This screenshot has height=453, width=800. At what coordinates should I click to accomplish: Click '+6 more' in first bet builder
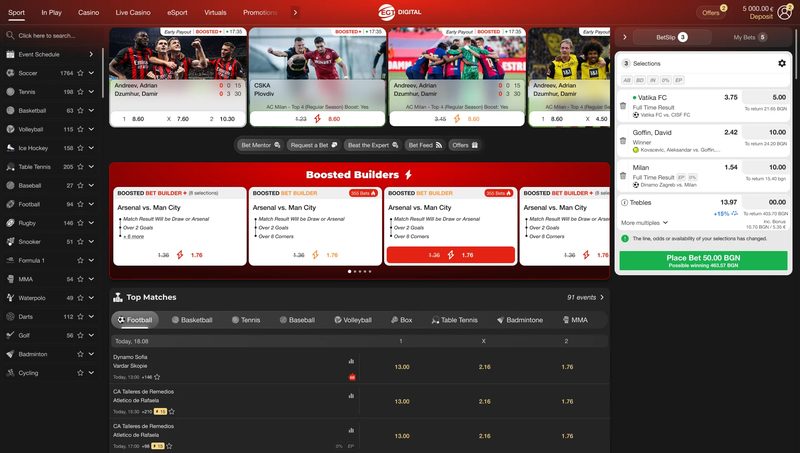pos(134,237)
